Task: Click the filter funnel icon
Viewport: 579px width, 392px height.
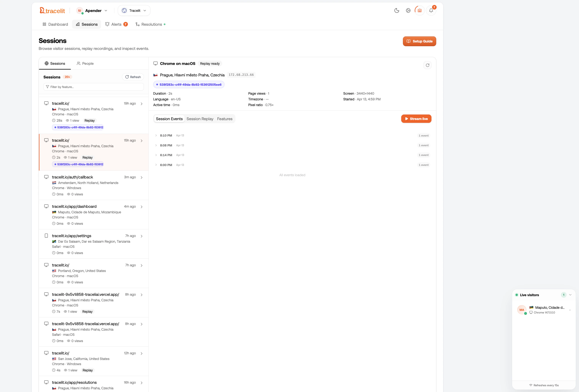Action: pos(47,87)
